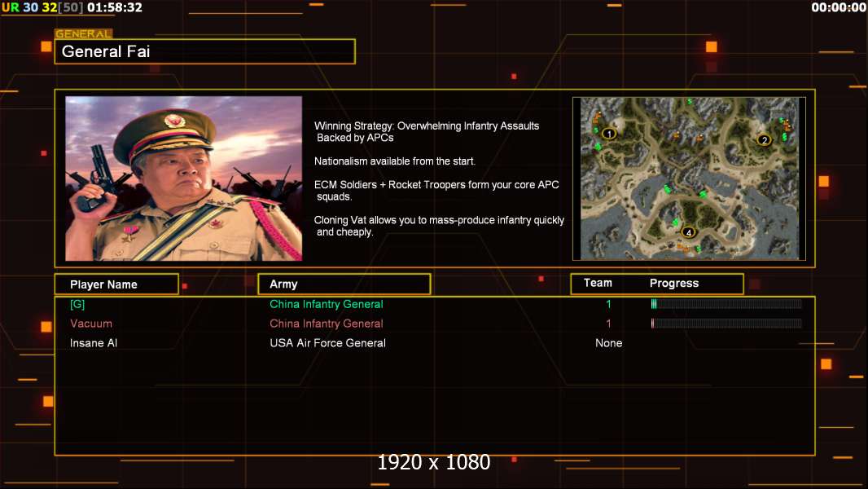Click the ECM Soldiers + Rocket Troopers line
Image resolution: width=868 pixels, height=489 pixels.
coord(436,191)
